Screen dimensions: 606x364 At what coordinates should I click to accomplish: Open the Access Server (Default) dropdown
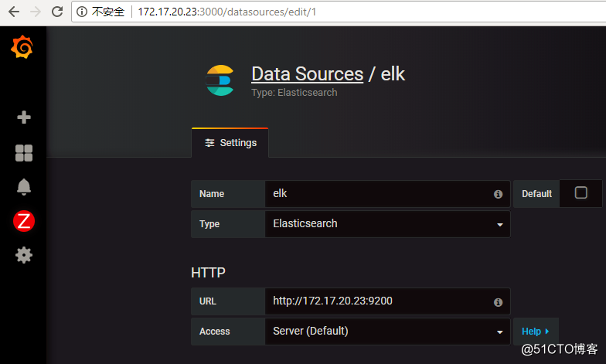[388, 332]
